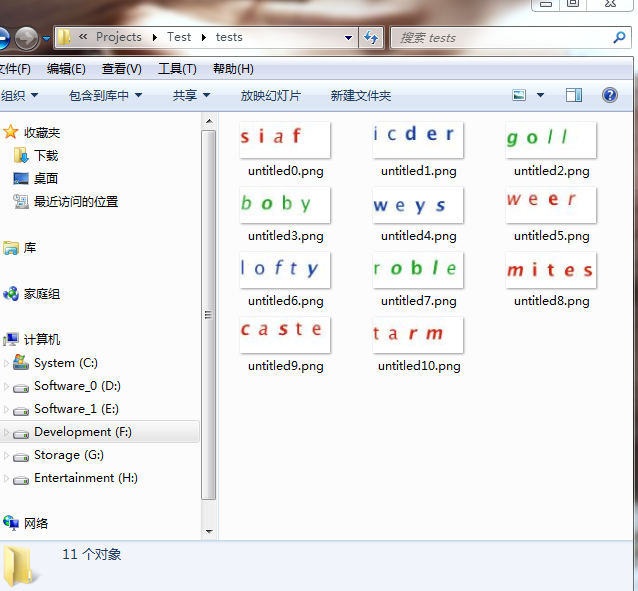Select Software_0 (D:) drive
638x591 pixels.
(x=67, y=386)
